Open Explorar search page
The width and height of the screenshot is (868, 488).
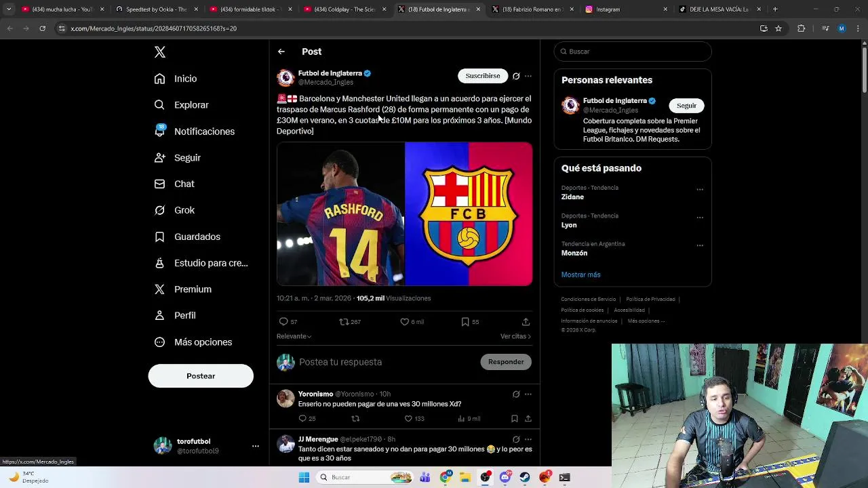tap(181, 105)
